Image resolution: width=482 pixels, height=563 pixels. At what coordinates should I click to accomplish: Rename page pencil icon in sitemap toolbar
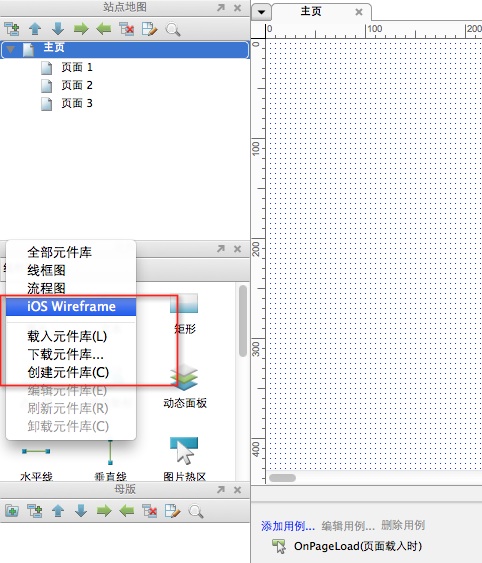click(x=150, y=29)
